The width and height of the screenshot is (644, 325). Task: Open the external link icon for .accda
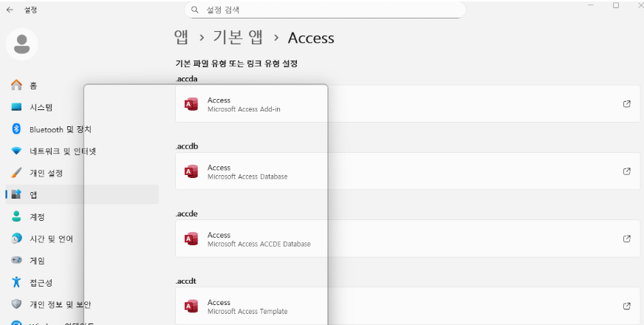[x=627, y=104]
